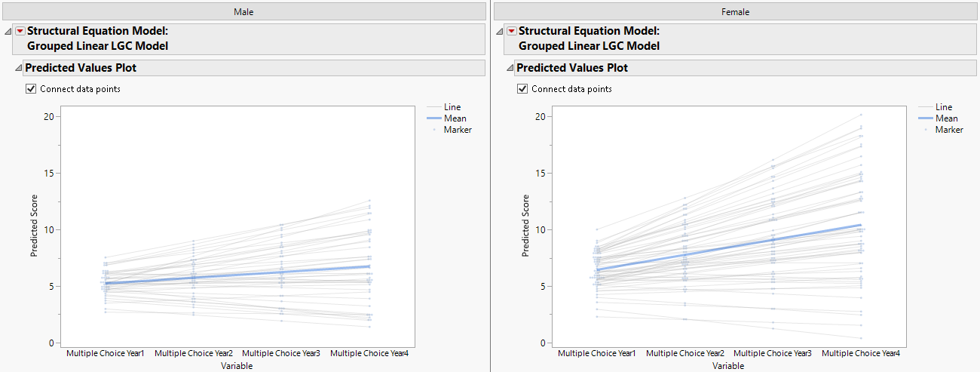This screenshot has width=980, height=372.
Task: Collapse the Male Structural Equation Model outline
Action: pos(8,32)
